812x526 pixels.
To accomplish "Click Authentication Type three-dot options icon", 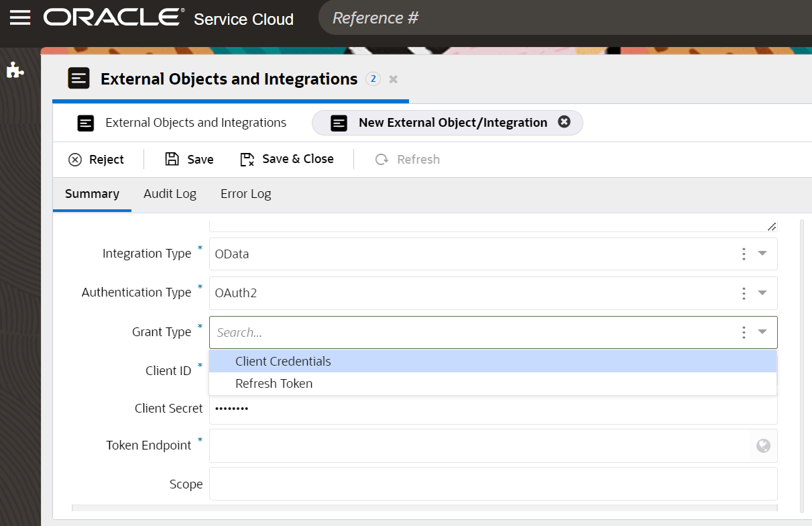I will 744,293.
